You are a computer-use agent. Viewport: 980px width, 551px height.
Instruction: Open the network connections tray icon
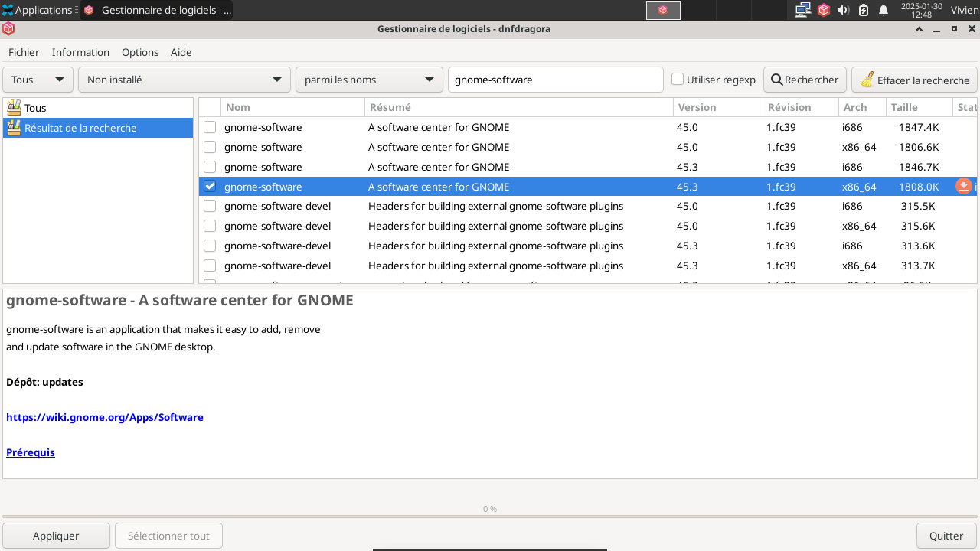pyautogui.click(x=802, y=10)
